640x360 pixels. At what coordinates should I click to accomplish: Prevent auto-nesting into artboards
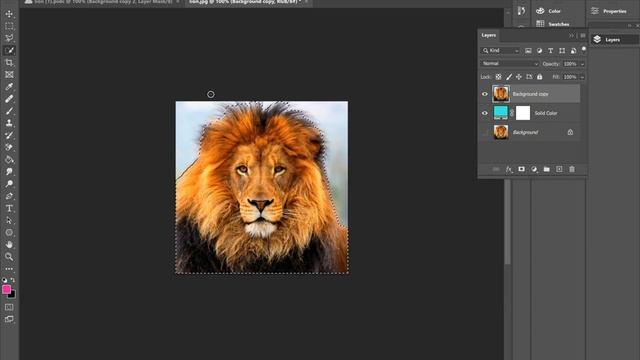point(529,77)
